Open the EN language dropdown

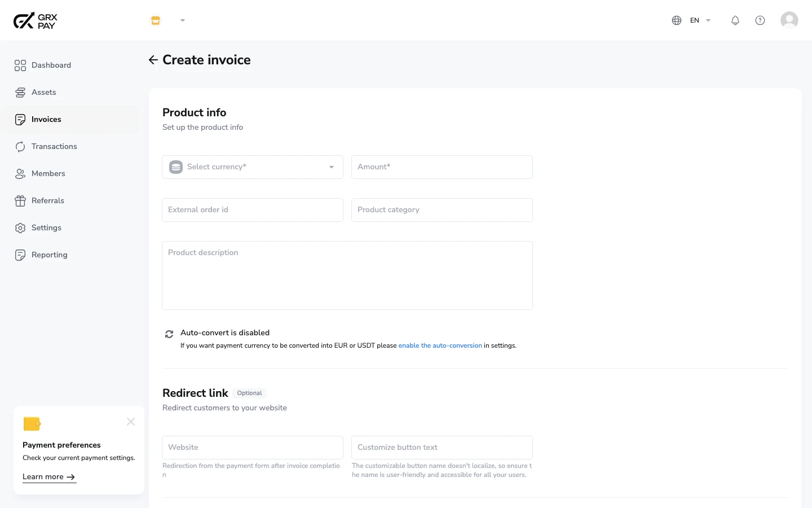(x=700, y=20)
